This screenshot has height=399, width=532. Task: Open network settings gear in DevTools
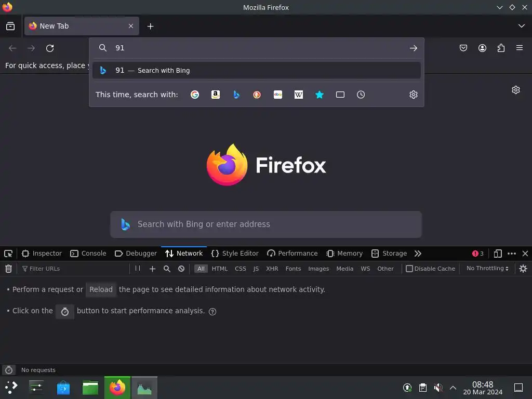[523, 269]
